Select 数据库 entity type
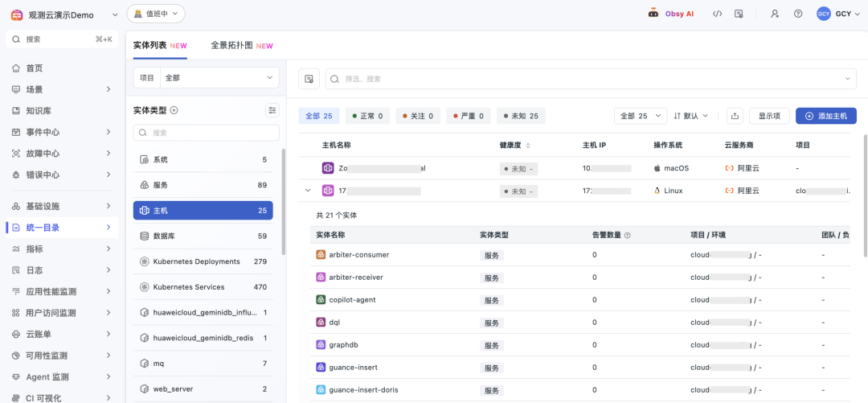This screenshot has width=868, height=403. point(203,236)
